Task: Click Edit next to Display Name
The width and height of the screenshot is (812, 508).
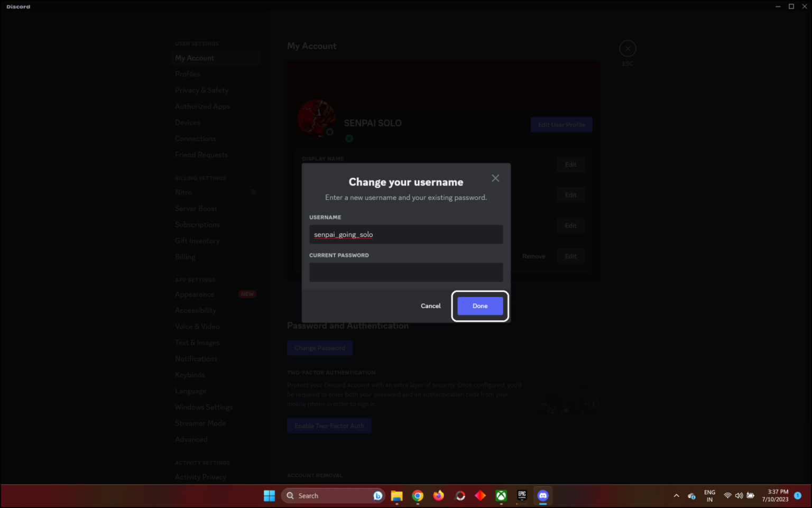Action: pyautogui.click(x=570, y=164)
